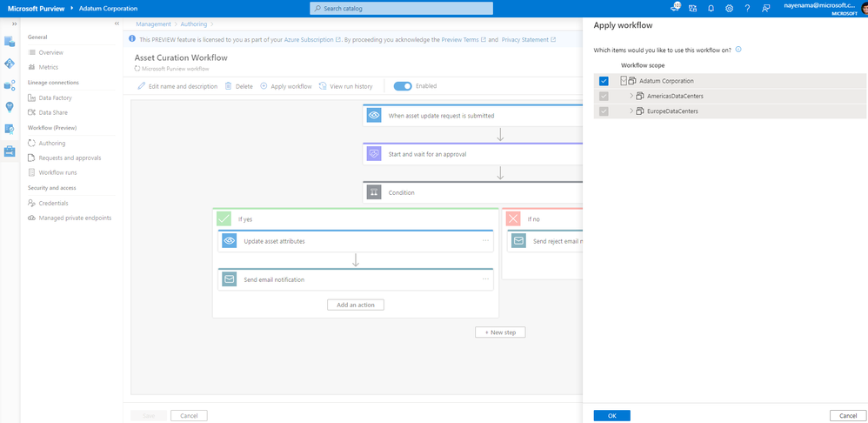Click Edit name and description
Image resolution: width=868 pixels, height=423 pixels.
(x=177, y=86)
